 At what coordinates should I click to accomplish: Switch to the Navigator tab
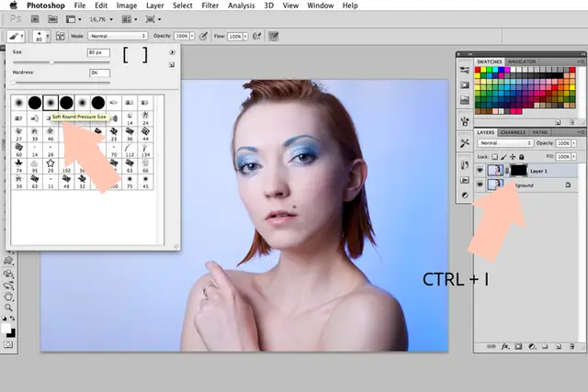point(522,61)
